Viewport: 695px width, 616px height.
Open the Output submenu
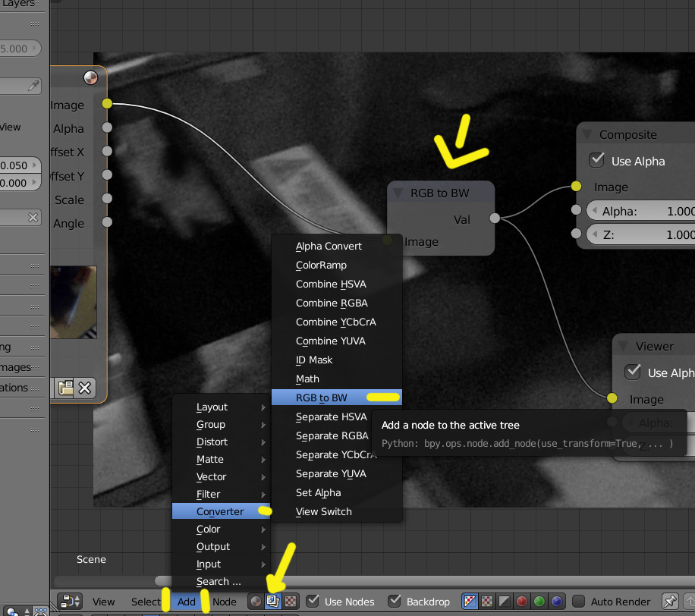pyautogui.click(x=222, y=546)
